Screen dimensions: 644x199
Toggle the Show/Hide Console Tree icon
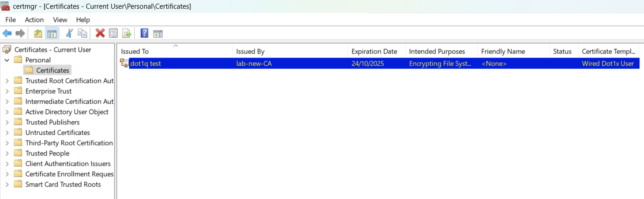pos(52,33)
